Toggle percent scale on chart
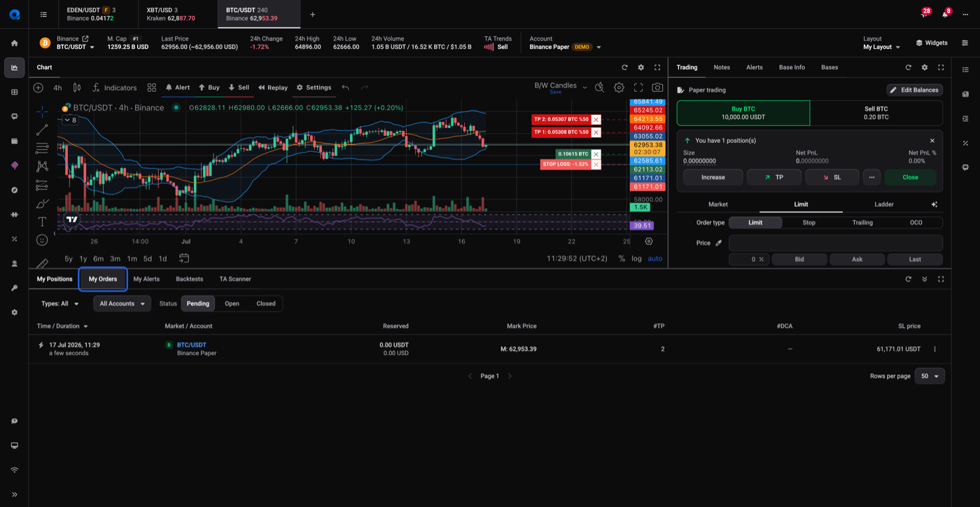This screenshot has width=980, height=507. pyautogui.click(x=622, y=258)
